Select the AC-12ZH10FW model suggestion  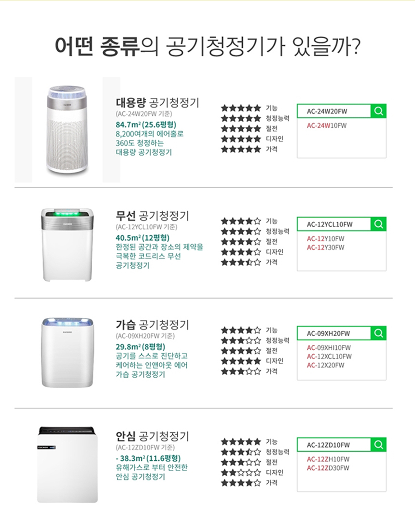[328, 459]
